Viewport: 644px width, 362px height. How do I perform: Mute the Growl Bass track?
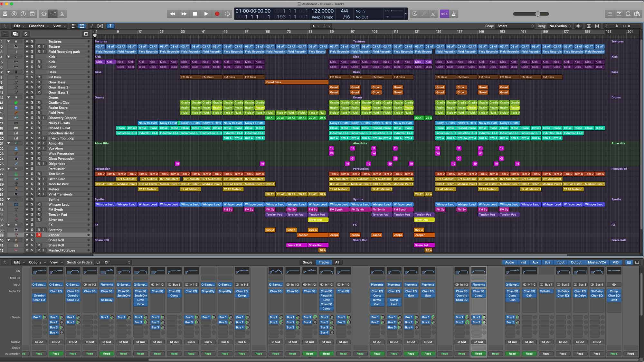(x=27, y=82)
